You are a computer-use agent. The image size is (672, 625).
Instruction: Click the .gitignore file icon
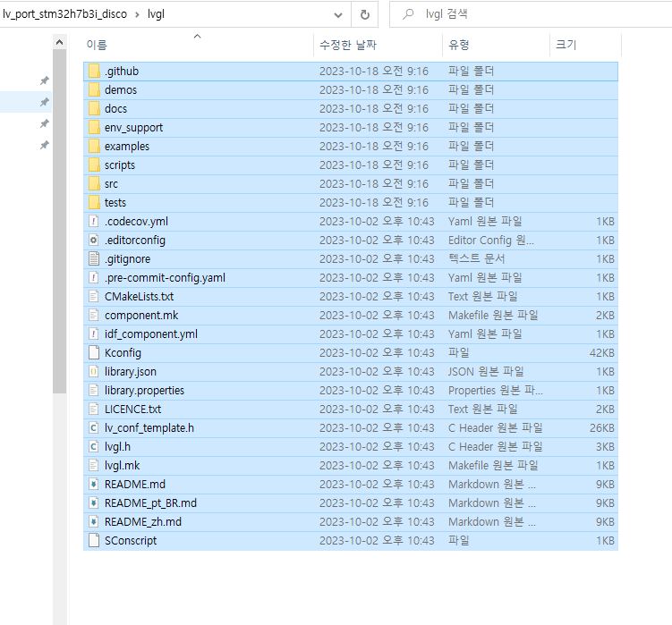coord(94,258)
